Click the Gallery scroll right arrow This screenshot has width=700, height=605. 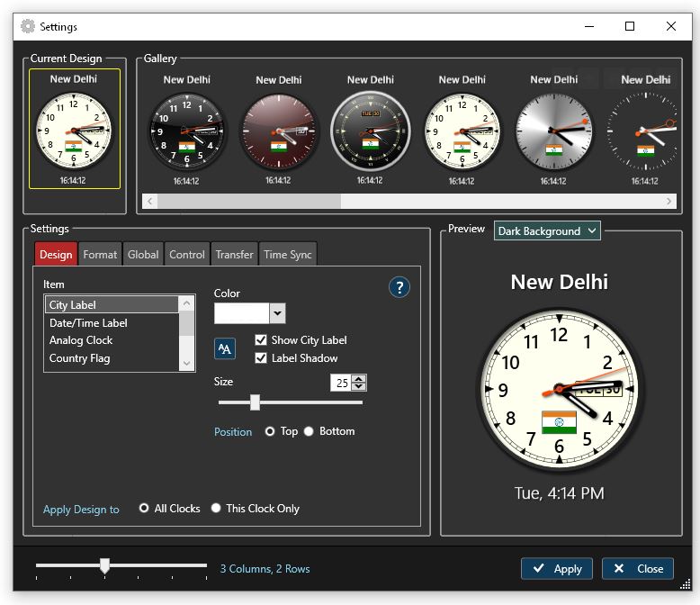pos(669,201)
